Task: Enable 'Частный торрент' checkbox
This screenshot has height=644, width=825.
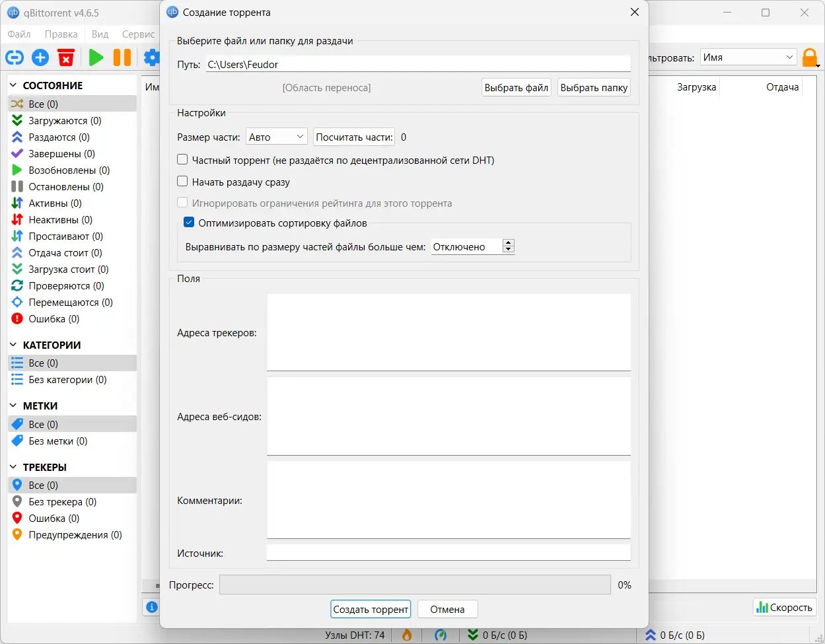Action: tap(183, 160)
